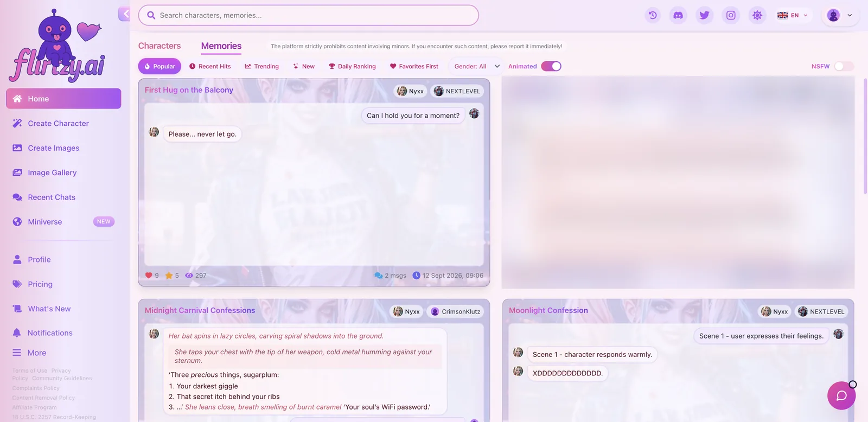Click the heart likes icon on First Hug card

149,276
